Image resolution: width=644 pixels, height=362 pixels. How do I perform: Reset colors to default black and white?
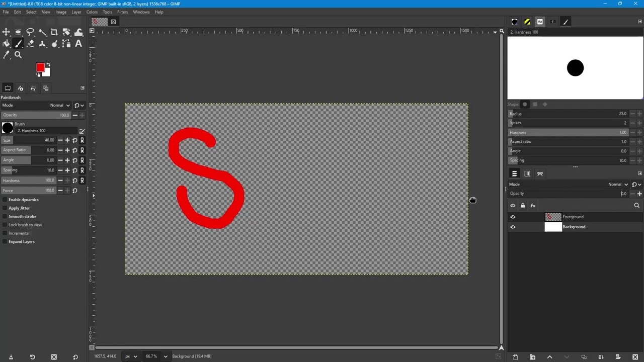[38, 75]
